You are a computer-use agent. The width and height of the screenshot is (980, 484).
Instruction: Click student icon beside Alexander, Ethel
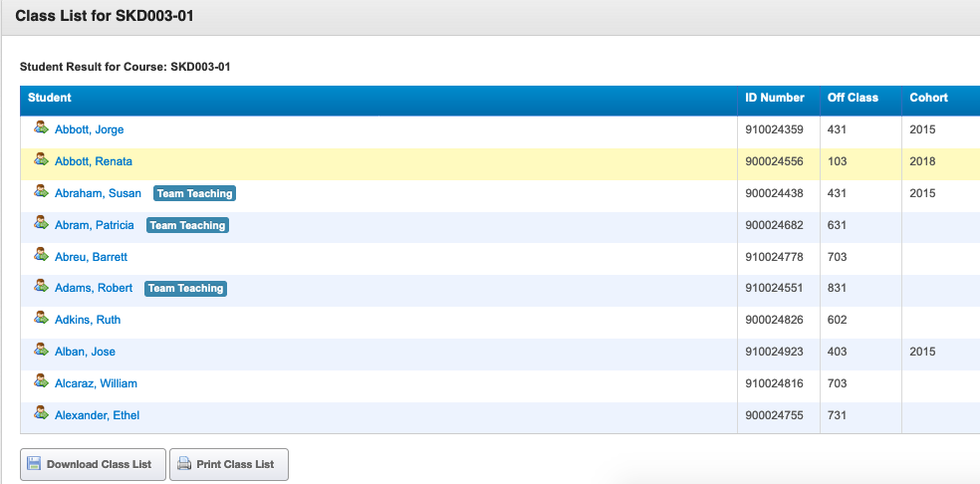(x=41, y=412)
